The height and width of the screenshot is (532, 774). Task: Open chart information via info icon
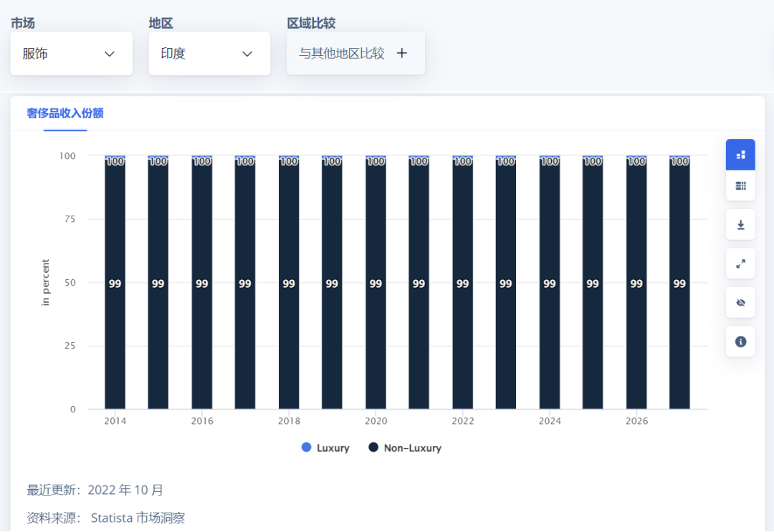(x=740, y=342)
